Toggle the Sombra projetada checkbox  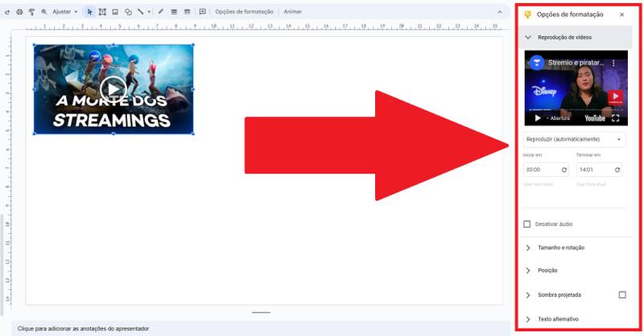[x=622, y=295]
